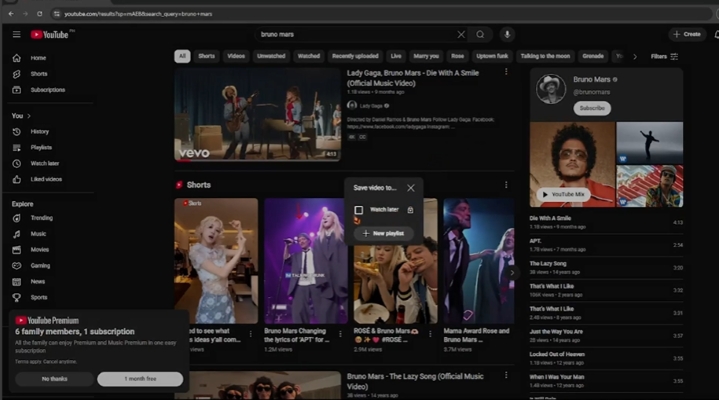Close the Save video to dialog
The height and width of the screenshot is (400, 719).
point(411,188)
